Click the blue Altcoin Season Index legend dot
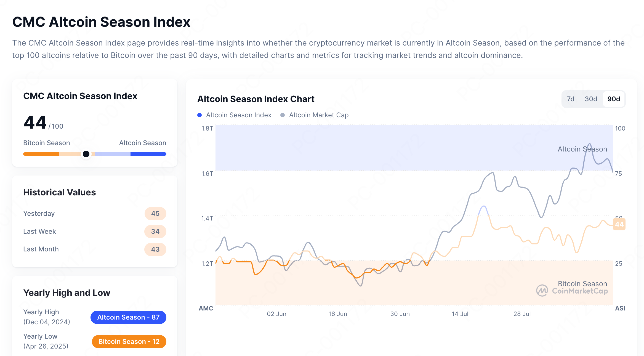This screenshot has height=356, width=644. coord(199,115)
